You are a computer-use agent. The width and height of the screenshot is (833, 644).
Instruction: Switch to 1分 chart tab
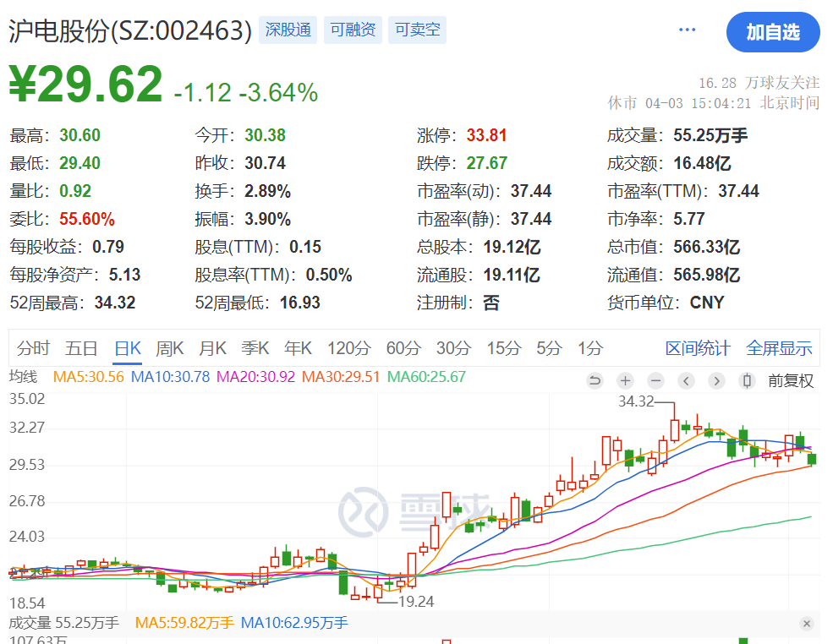tap(590, 348)
